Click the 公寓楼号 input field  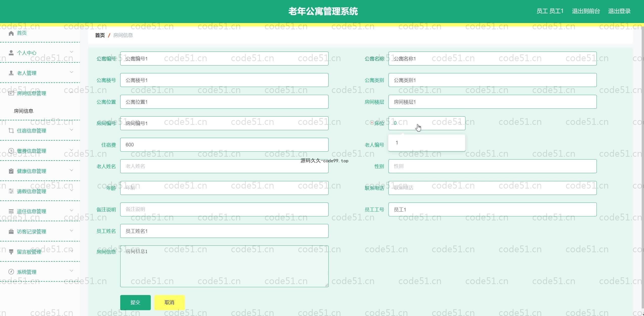coord(224,80)
